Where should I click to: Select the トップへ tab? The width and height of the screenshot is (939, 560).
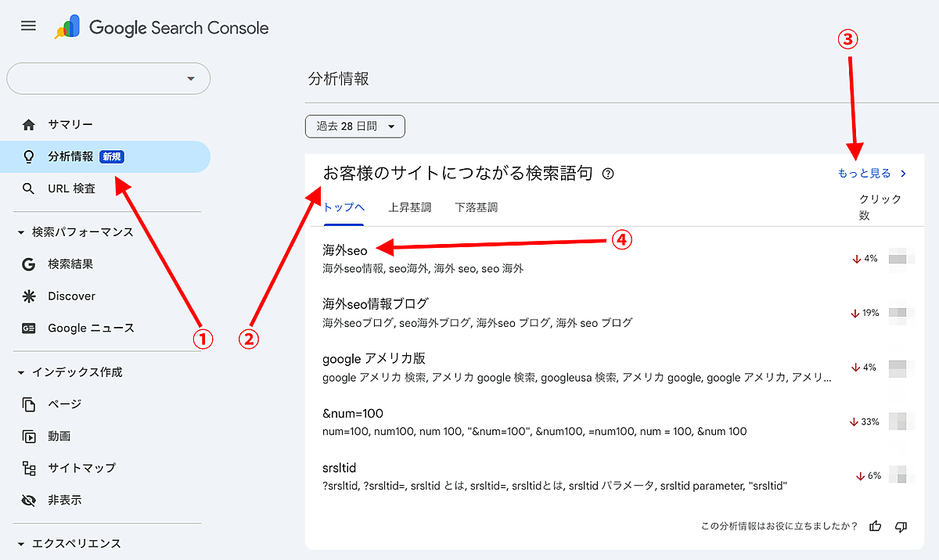tap(344, 207)
